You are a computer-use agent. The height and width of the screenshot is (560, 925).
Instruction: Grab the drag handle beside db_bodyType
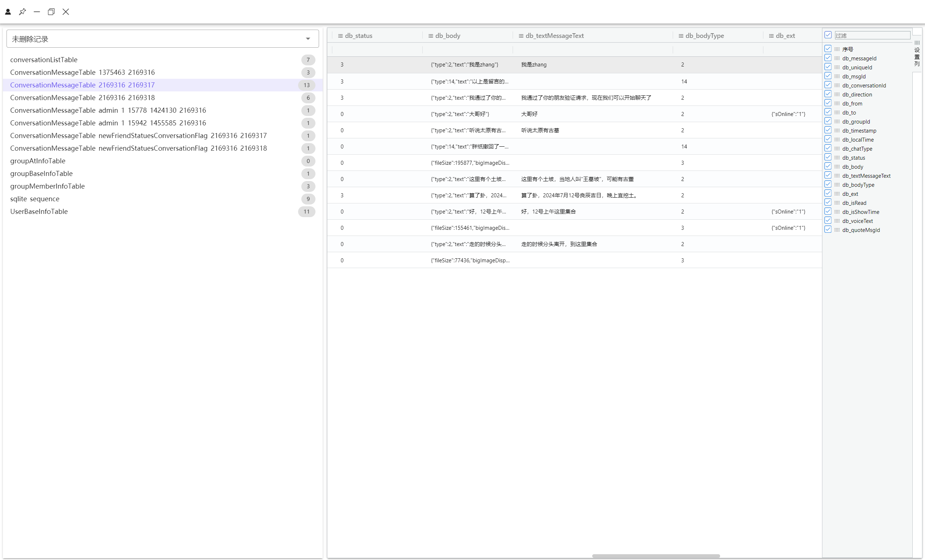(837, 185)
